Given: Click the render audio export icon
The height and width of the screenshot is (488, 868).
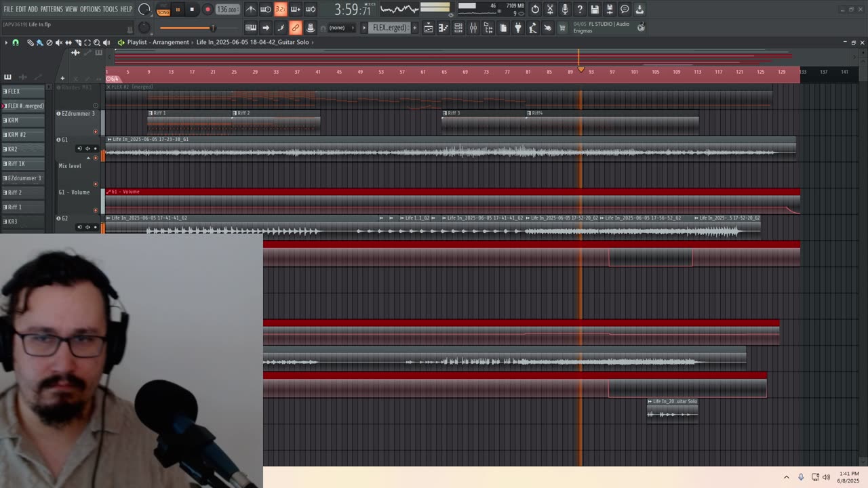Looking at the screenshot, I should click(x=610, y=9).
